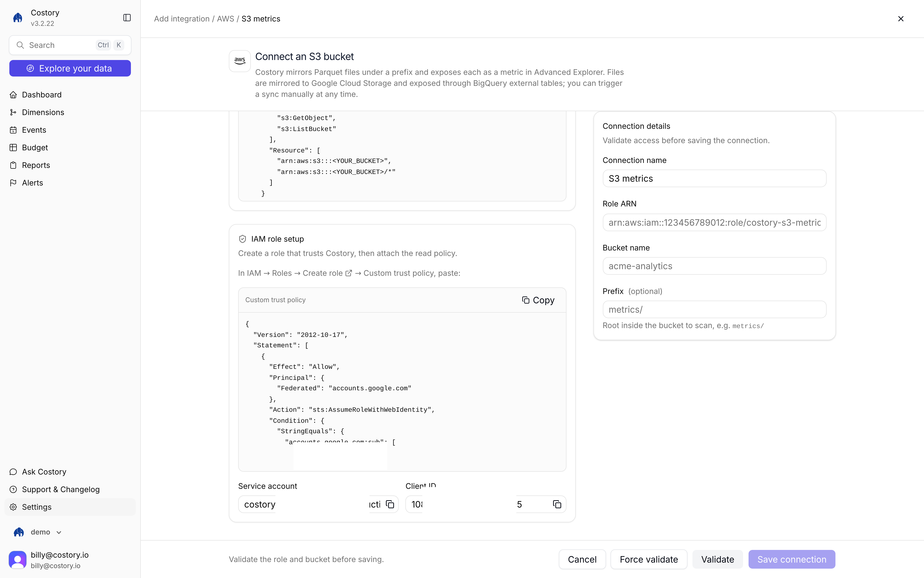Viewport: 924px width, 578px height.
Task: Copy the Service account value
Action: 390,504
